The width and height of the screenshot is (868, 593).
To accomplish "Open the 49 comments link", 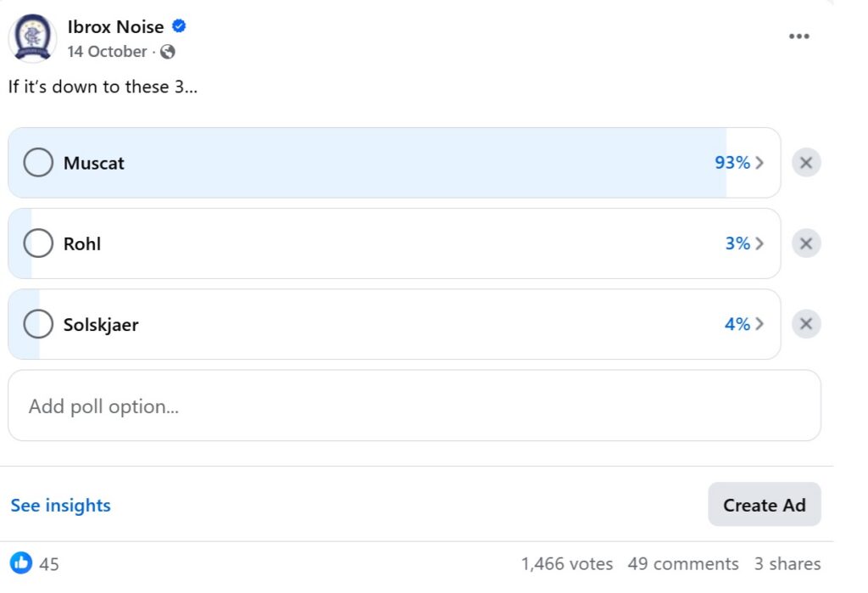I will click(x=682, y=563).
